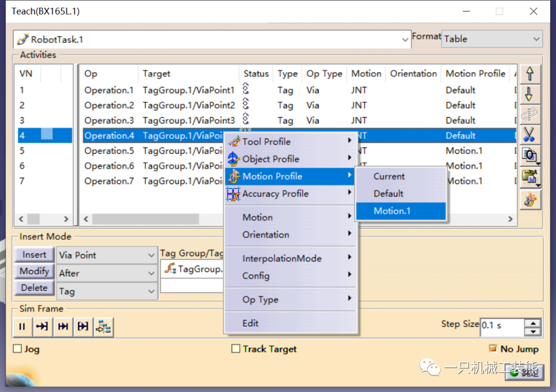Click the Accuracy Profile menu icon

tap(234, 194)
